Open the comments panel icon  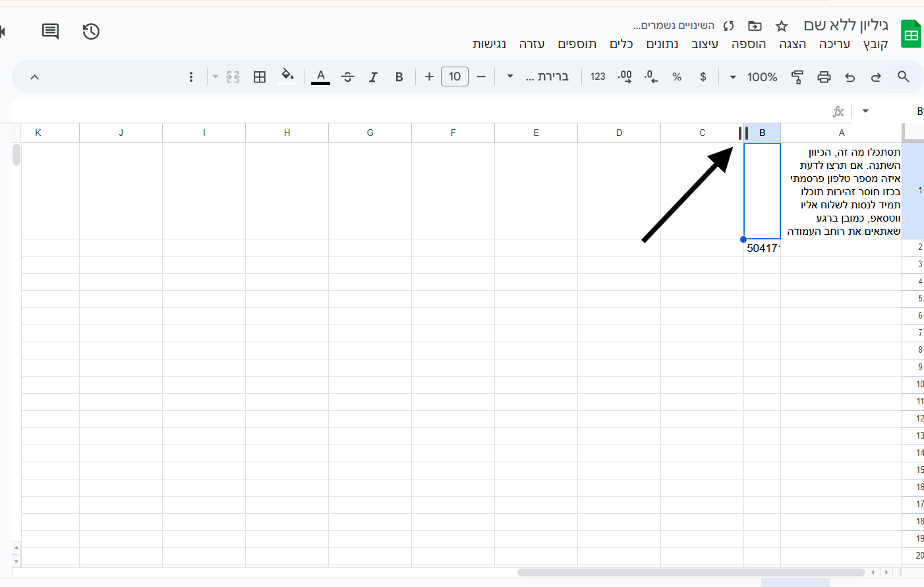(50, 31)
